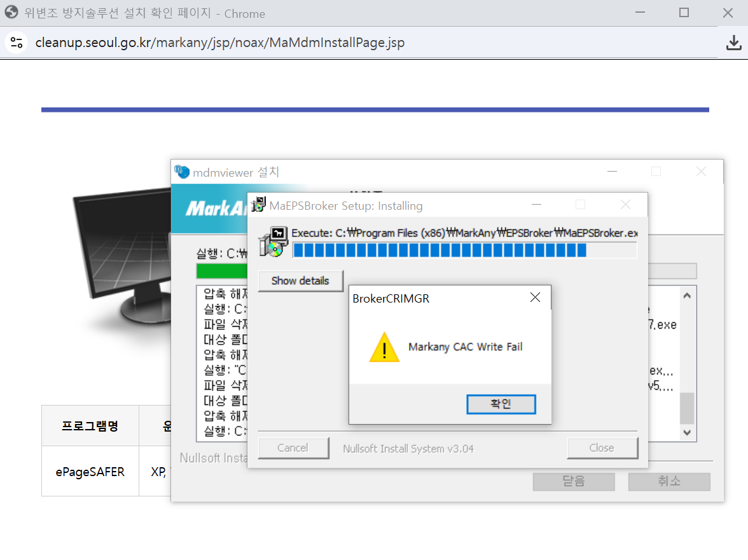Click the mdmviewer log scrollbar thumb
This screenshot has height=560, width=748.
(687, 408)
